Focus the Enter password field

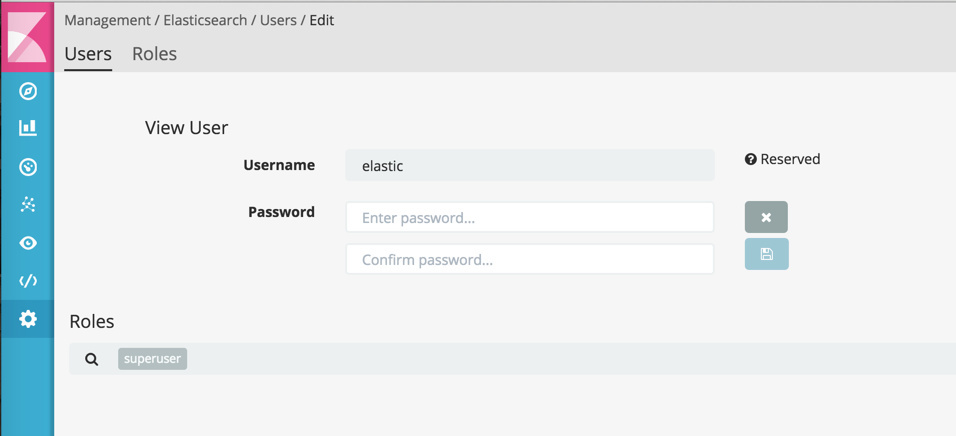pos(530,217)
